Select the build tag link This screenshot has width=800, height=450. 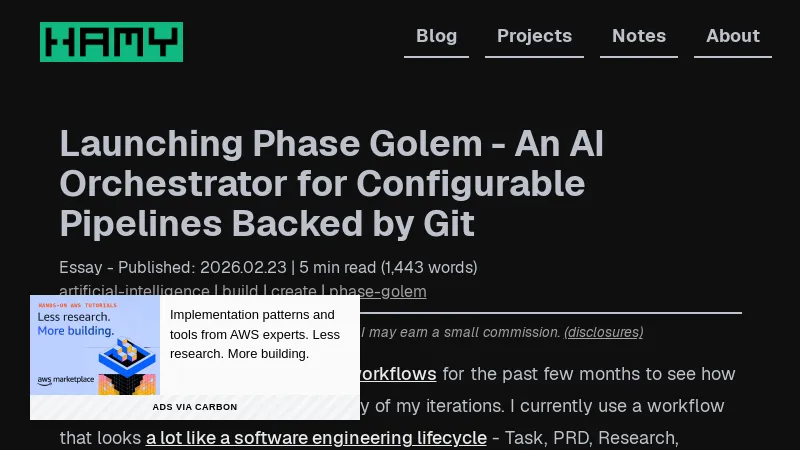point(240,292)
